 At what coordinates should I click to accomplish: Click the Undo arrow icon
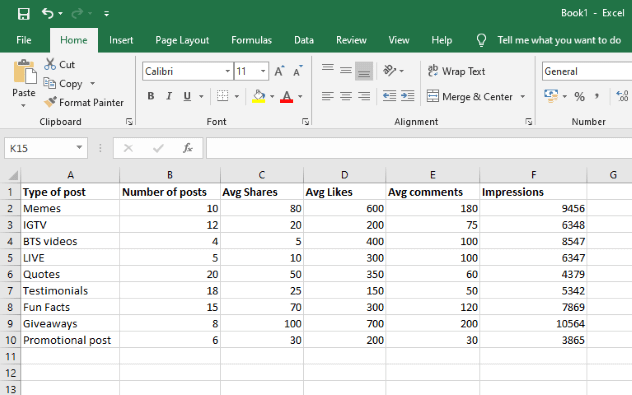48,13
